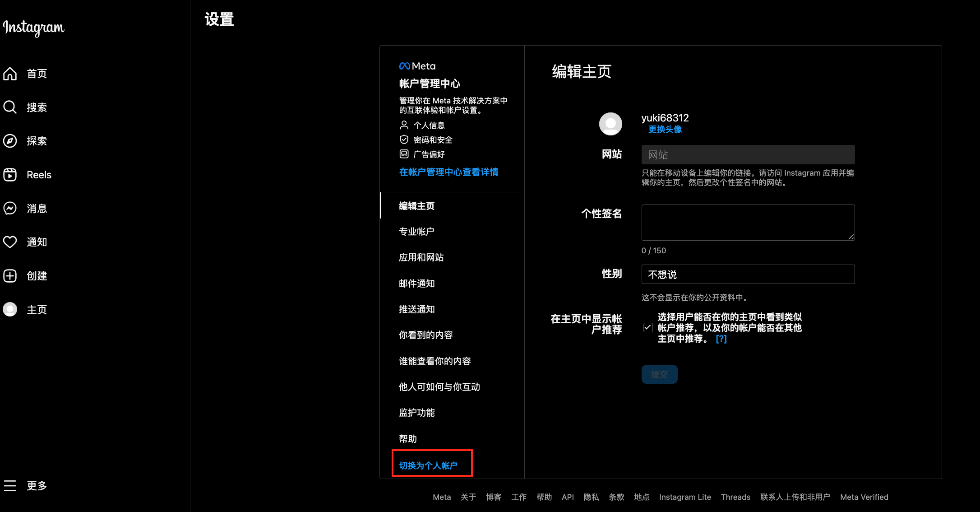Click footer 工作 link
The image size is (980, 512).
[519, 497]
